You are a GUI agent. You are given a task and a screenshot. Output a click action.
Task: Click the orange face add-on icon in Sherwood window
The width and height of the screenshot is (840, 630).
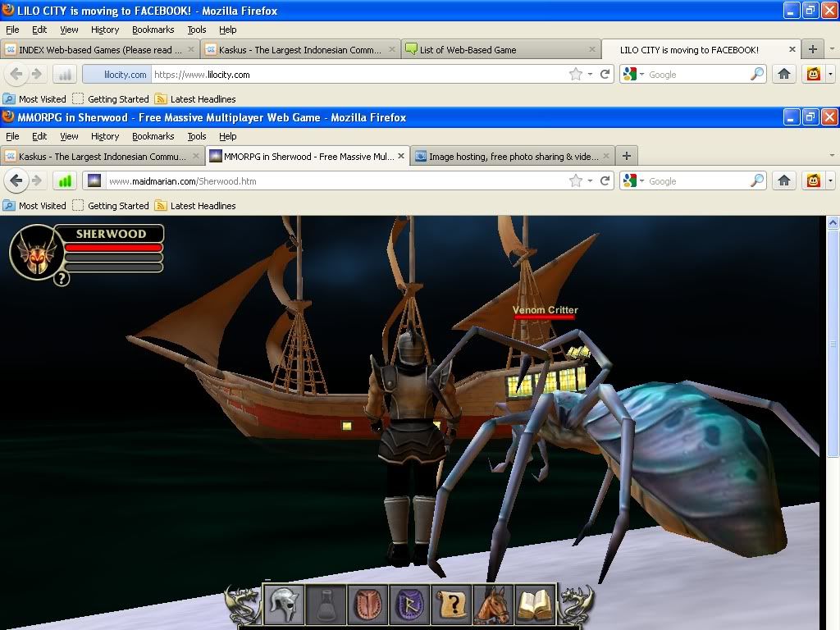813,181
